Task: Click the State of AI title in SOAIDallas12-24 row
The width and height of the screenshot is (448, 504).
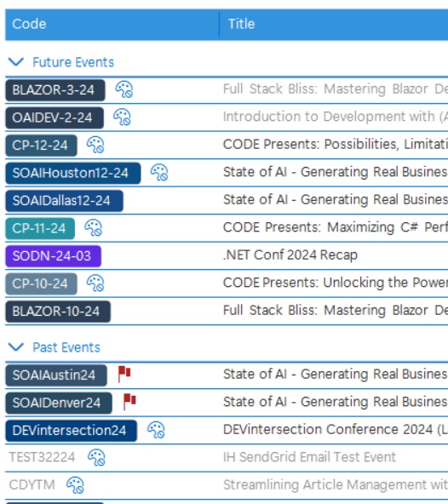Action: coord(335,199)
